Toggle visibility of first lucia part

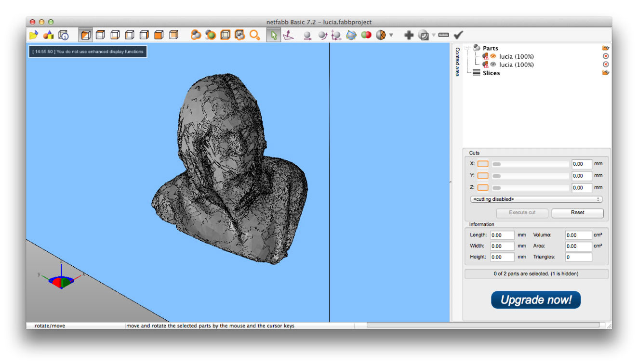493,56
